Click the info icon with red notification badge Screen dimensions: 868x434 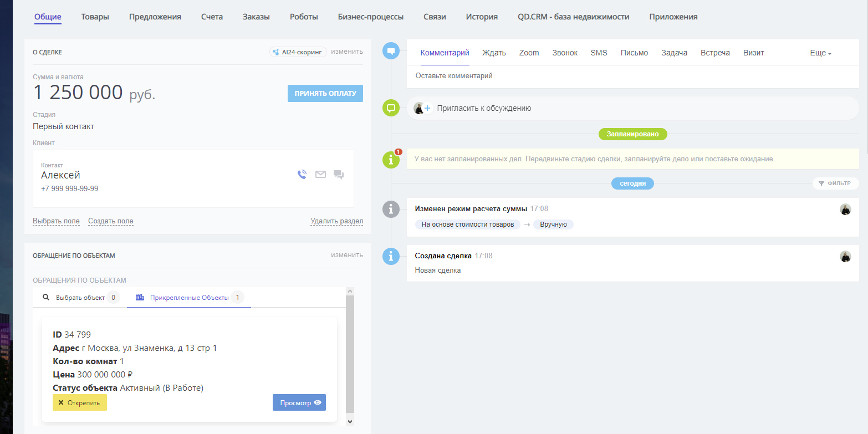pos(391,160)
